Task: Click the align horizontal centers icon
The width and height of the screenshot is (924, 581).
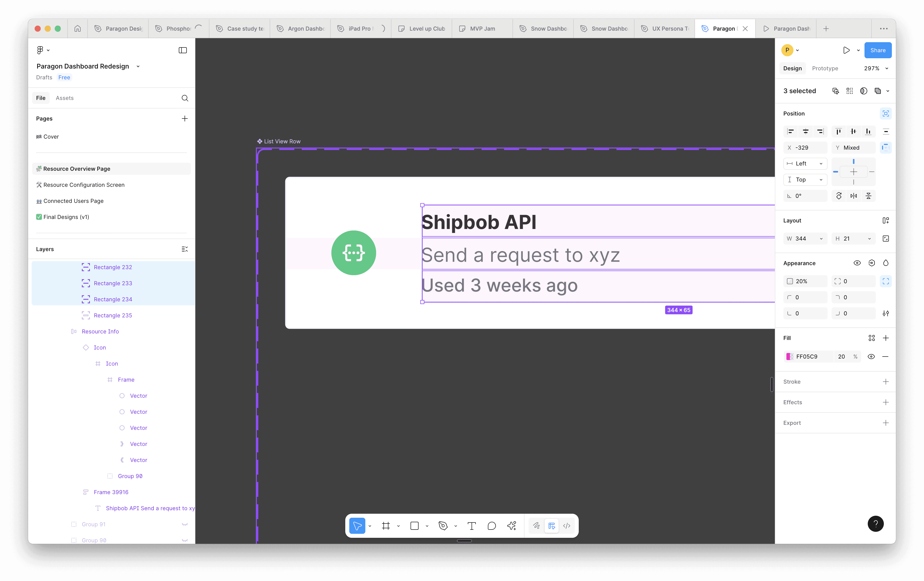Action: coord(805,132)
